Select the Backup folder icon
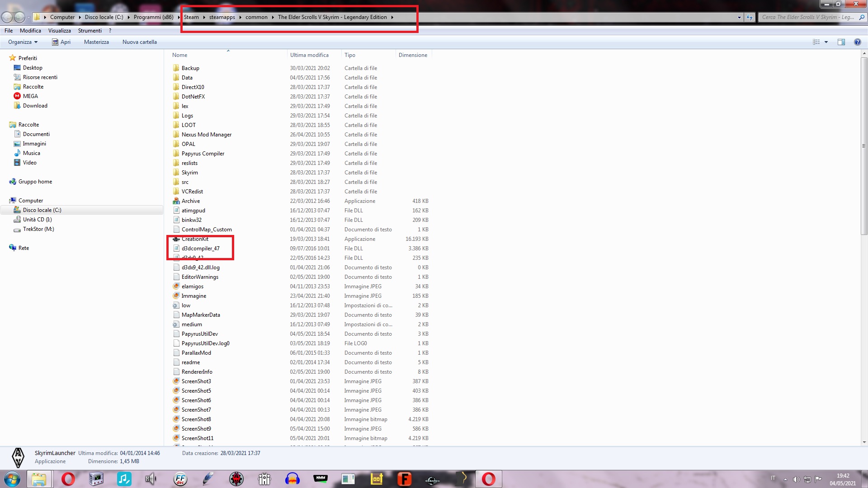The width and height of the screenshot is (868, 488). click(176, 68)
